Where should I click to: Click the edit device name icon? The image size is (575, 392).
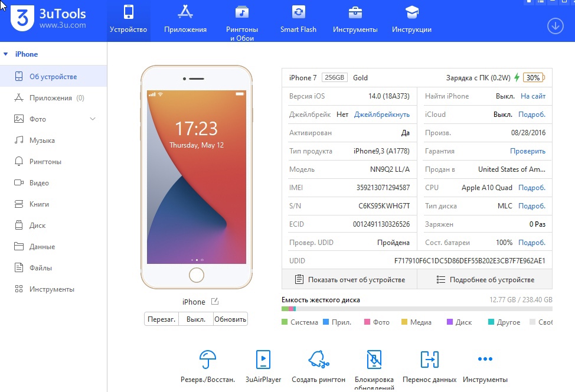pyautogui.click(x=215, y=302)
